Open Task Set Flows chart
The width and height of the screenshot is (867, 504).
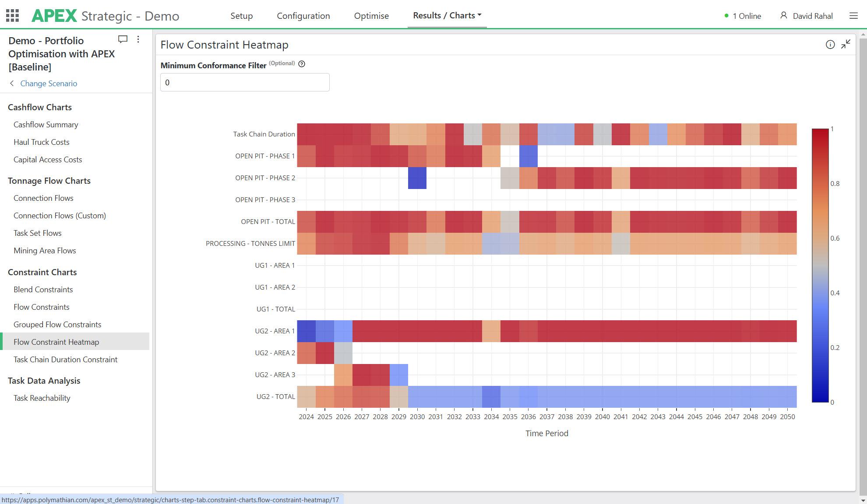(x=38, y=233)
